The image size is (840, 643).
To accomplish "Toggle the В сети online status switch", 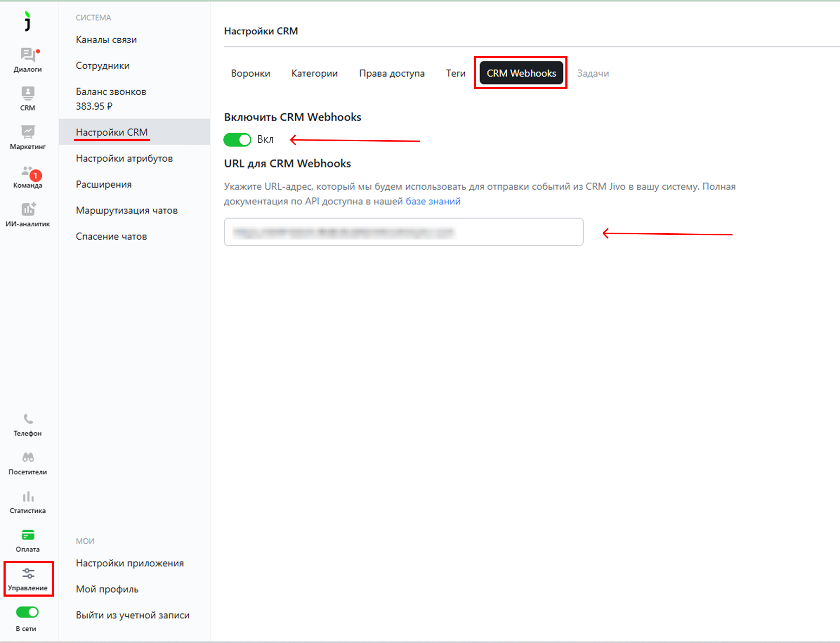I will [x=27, y=612].
